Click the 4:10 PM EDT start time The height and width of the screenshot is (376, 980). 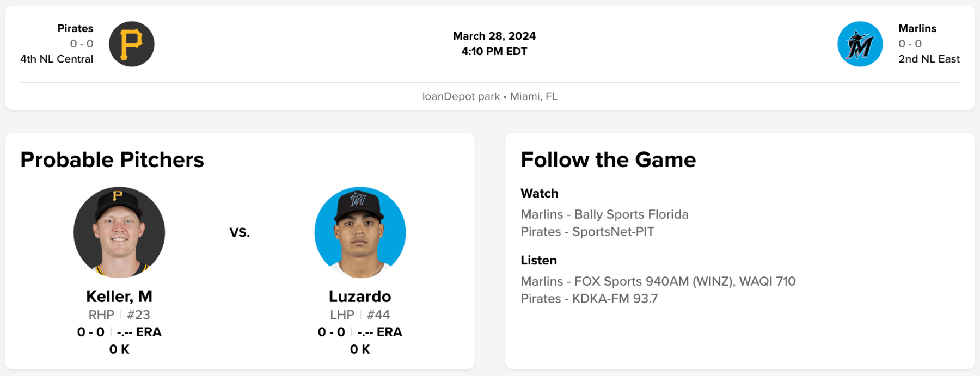[494, 51]
